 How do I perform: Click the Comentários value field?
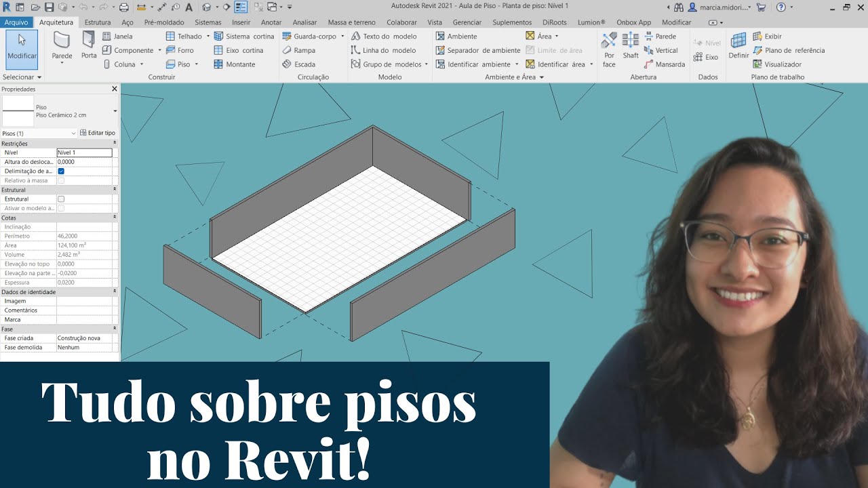84,310
